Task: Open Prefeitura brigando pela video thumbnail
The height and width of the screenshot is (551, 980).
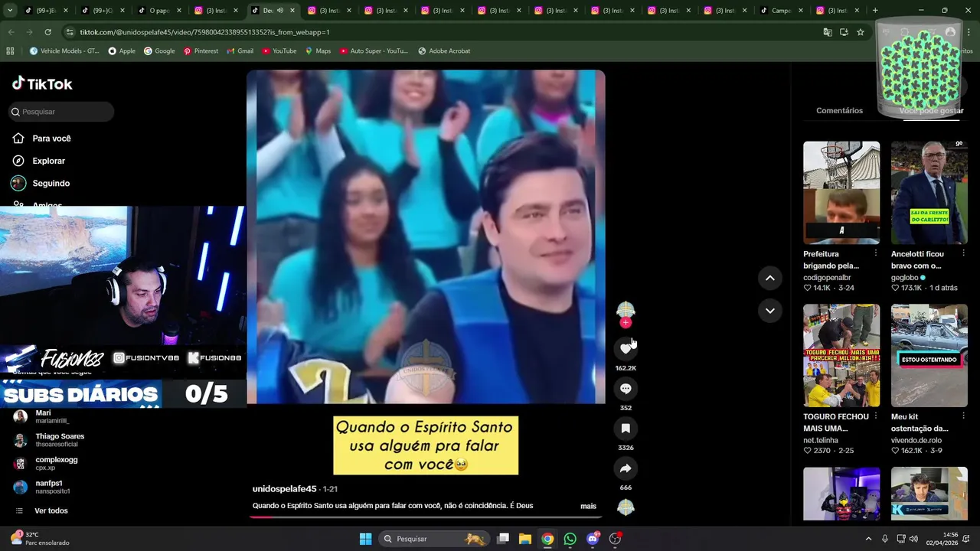Action: (x=841, y=193)
